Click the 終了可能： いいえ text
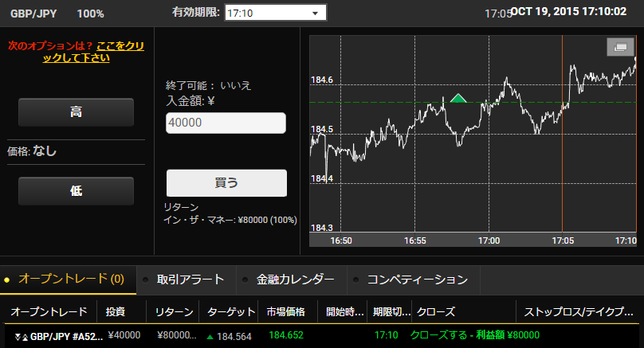Screen dimensions: 644x348 pos(208,85)
